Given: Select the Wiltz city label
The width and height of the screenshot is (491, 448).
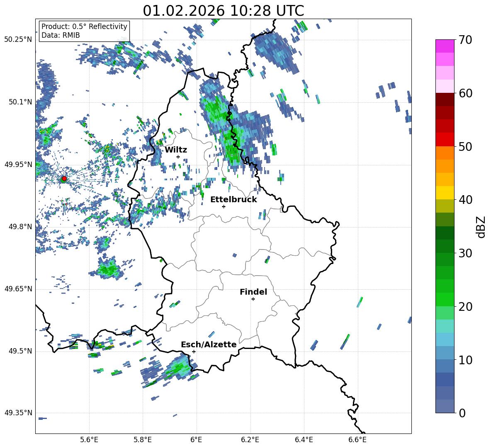Looking at the screenshot, I should tap(176, 150).
